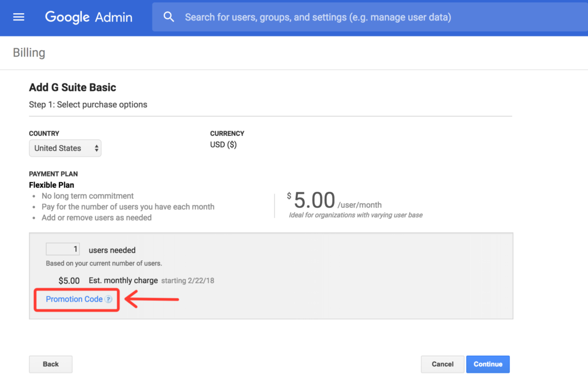Viewport: 588px width, 374px height.
Task: Click the USD ($) currency value
Action: tap(223, 144)
